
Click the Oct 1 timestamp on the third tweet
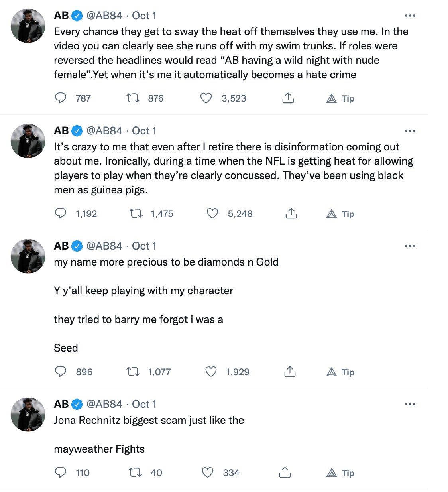click(x=144, y=246)
